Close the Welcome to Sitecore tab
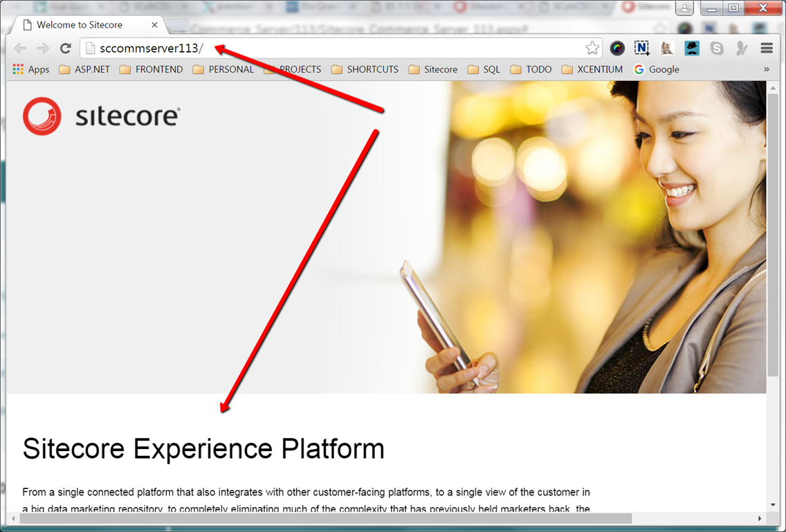Viewport: 786px width, 532px height. [x=154, y=25]
